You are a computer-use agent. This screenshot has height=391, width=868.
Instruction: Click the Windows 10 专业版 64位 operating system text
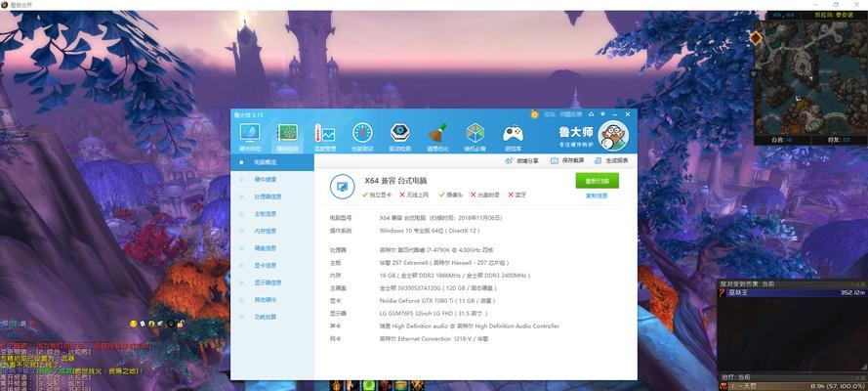(x=430, y=231)
